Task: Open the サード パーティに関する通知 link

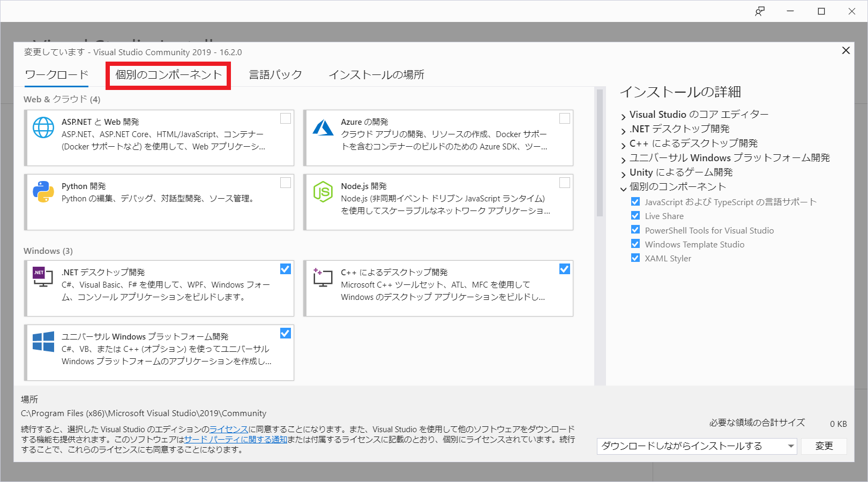Action: (236, 439)
